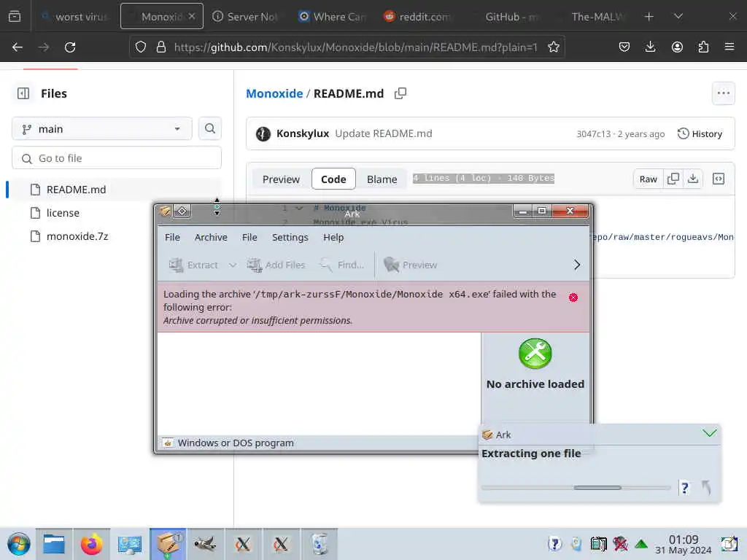Image resolution: width=747 pixels, height=560 pixels.
Task: Switch to Ark in taskbar
Action: [167, 544]
